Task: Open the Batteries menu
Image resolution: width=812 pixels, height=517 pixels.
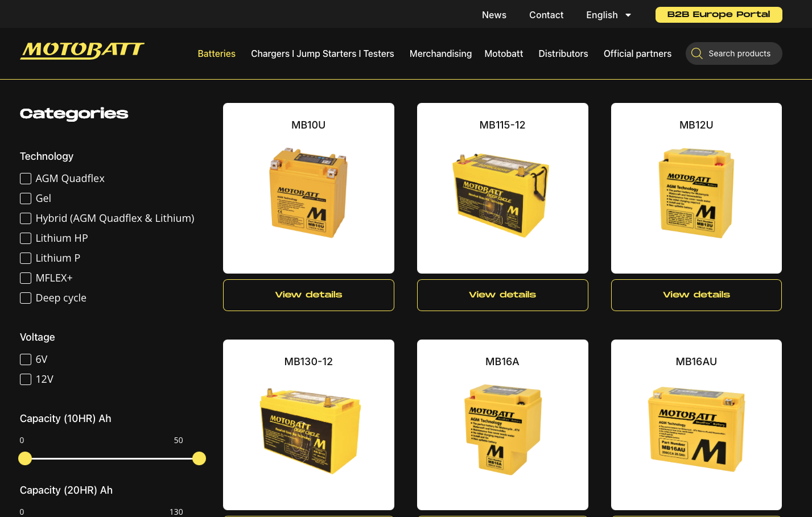Action: pos(216,53)
